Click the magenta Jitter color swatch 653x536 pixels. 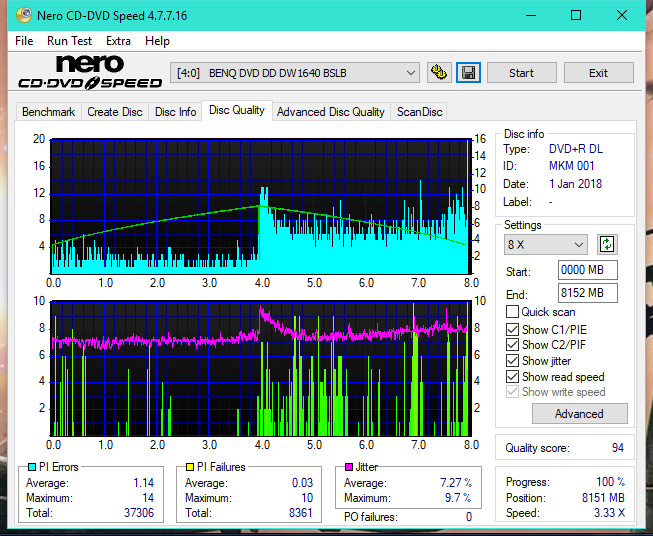coord(349,467)
